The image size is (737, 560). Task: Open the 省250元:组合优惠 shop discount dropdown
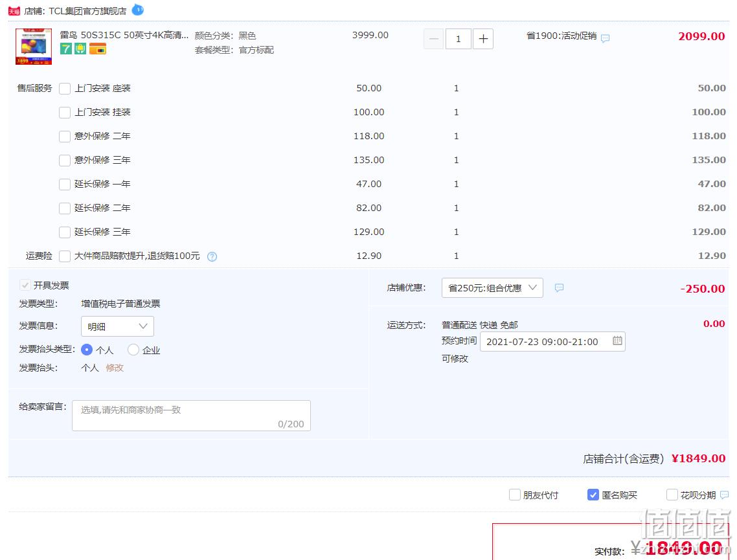492,288
